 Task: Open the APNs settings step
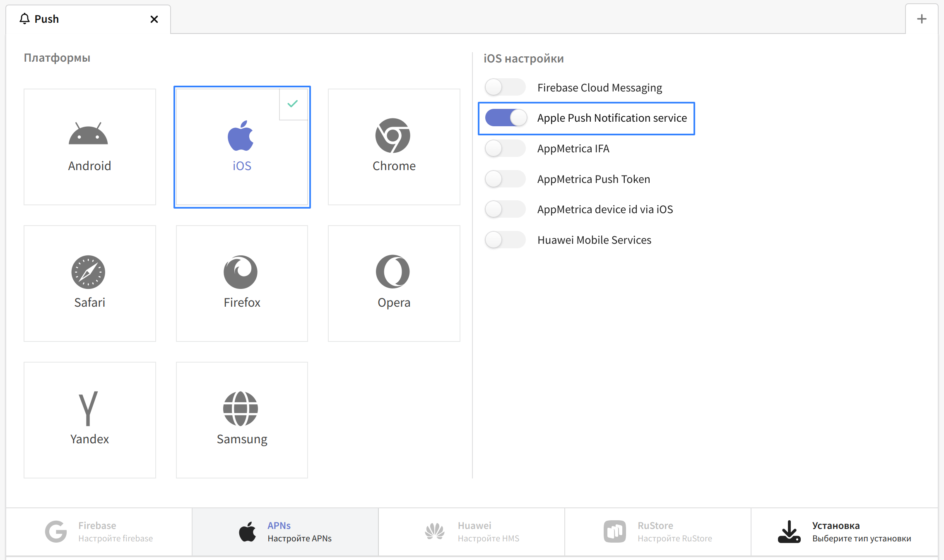coord(285,532)
